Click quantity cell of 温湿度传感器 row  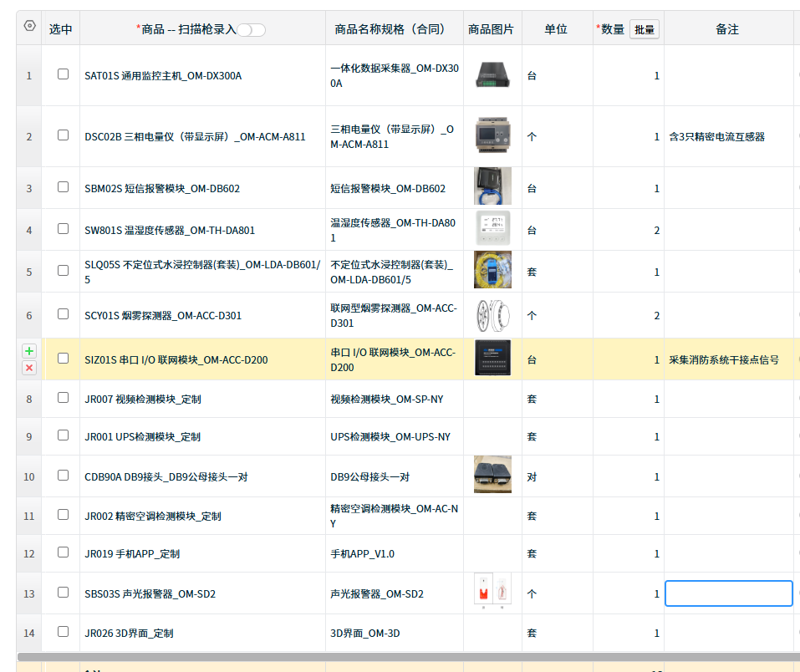coord(628,230)
